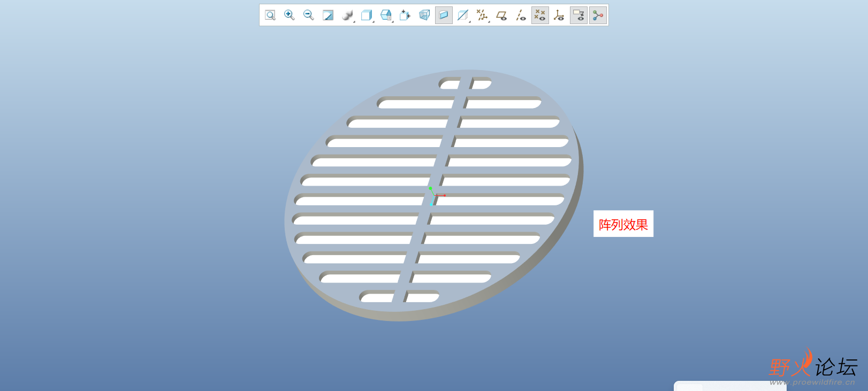Toggle datum point display
Screen dimensions: 868x391
coord(540,15)
